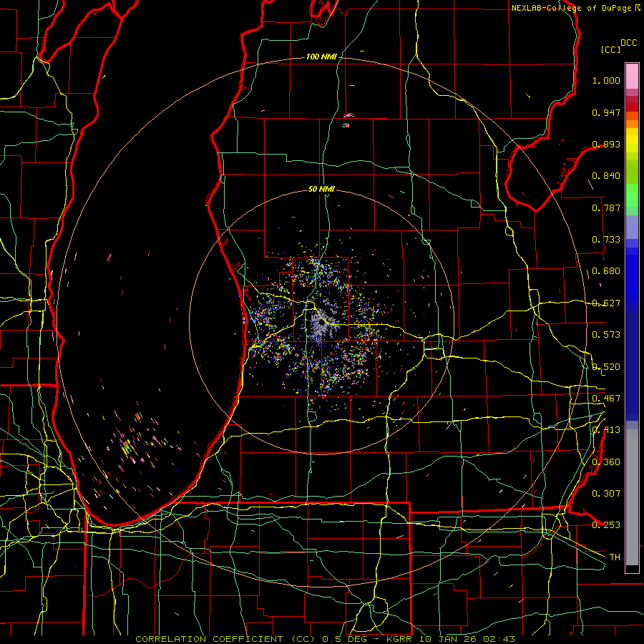644x644 pixels.
Task: Click the TH threshold label
Action: pyautogui.click(x=615, y=557)
